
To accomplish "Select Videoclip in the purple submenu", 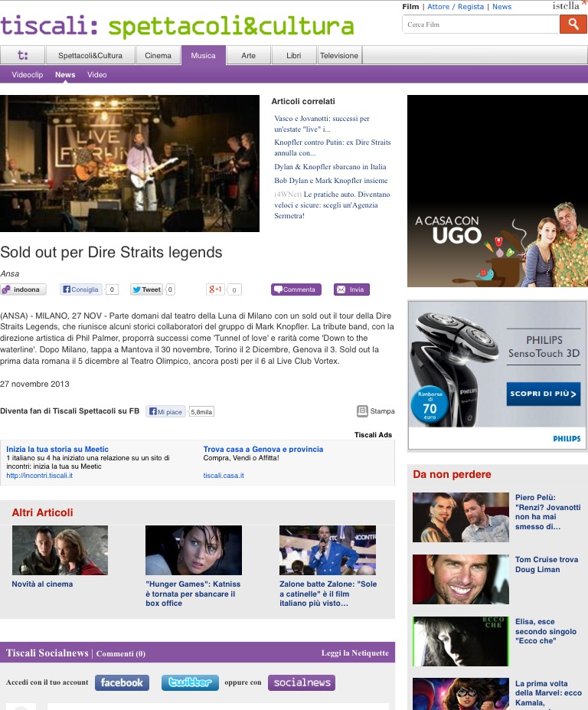I will coord(27,75).
